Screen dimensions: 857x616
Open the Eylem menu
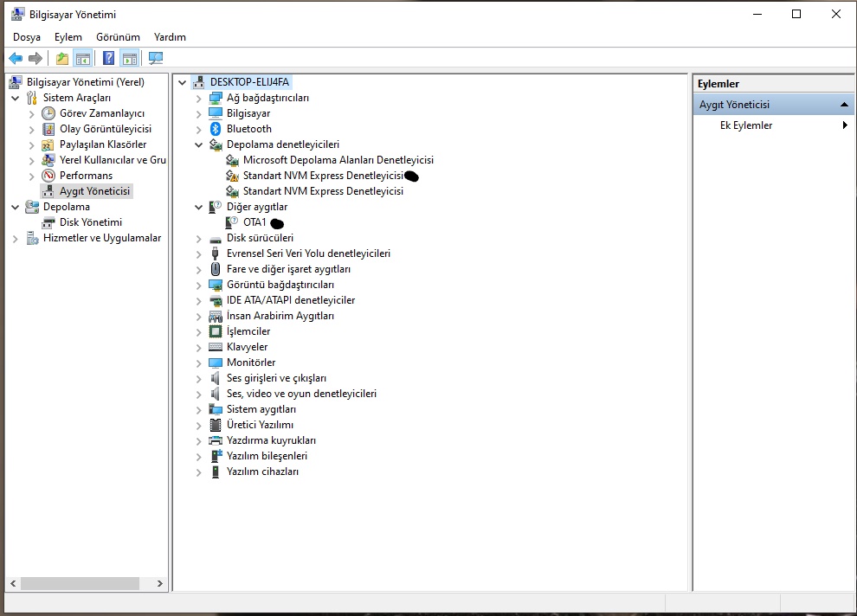pos(68,37)
